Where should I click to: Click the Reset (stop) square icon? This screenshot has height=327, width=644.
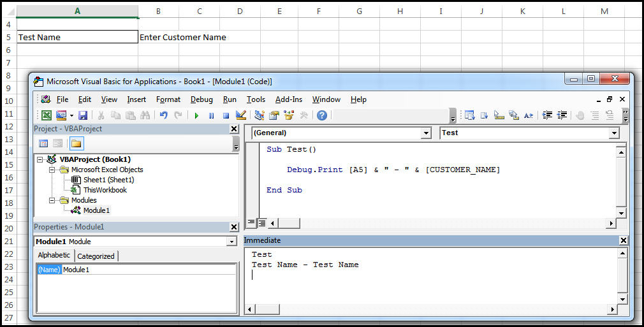pyautogui.click(x=226, y=115)
